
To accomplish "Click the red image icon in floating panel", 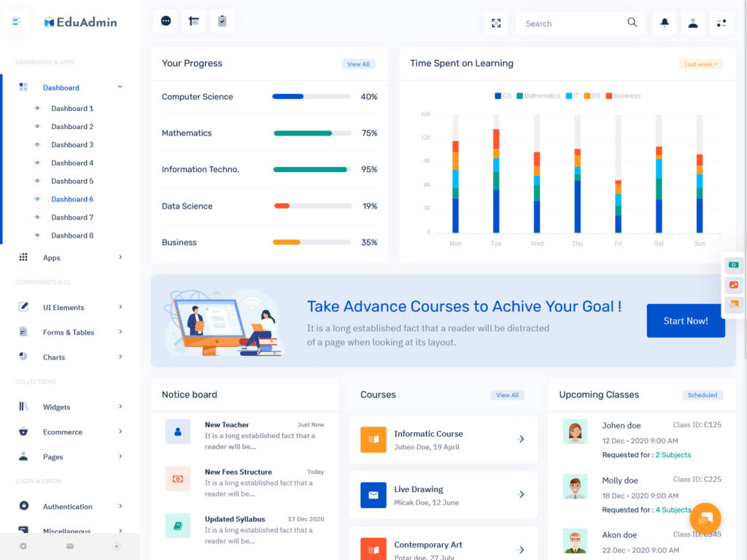I will pyautogui.click(x=733, y=285).
